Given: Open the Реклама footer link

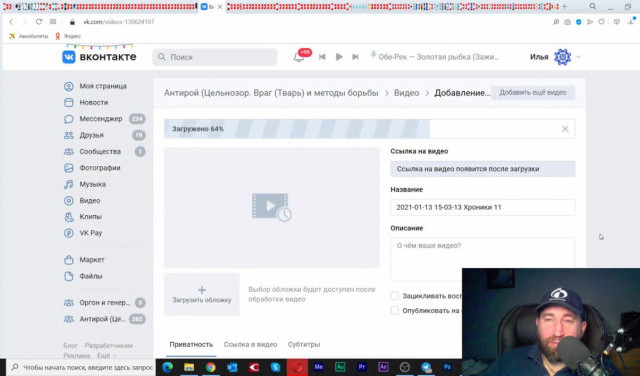Looking at the screenshot, I should point(77,355).
